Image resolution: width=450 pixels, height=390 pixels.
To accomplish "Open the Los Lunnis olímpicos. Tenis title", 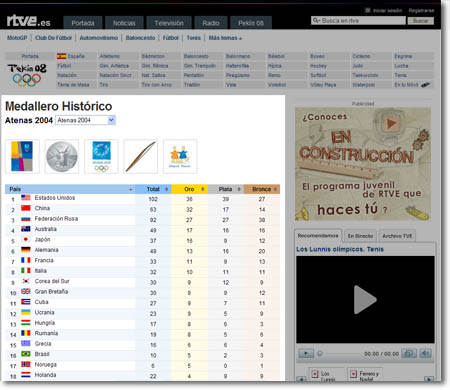I will [340, 249].
